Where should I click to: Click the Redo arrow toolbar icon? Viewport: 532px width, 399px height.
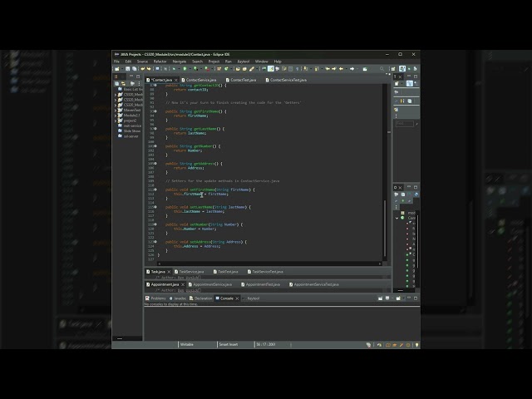[x=149, y=68]
